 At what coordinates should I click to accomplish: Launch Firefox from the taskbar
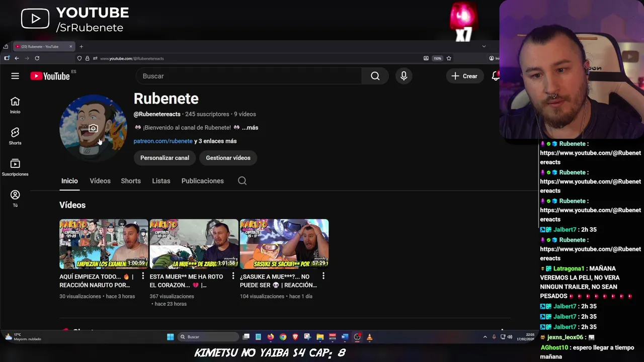click(271, 337)
